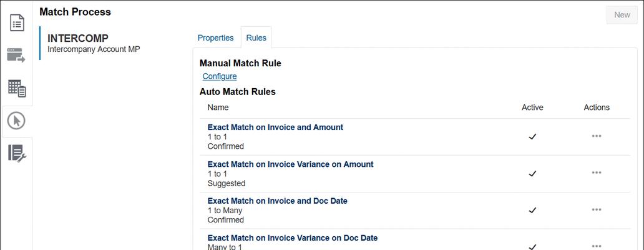The image size is (644, 250).
Task: Open the Exact Match on Invoice and Amount rule
Action: (275, 127)
